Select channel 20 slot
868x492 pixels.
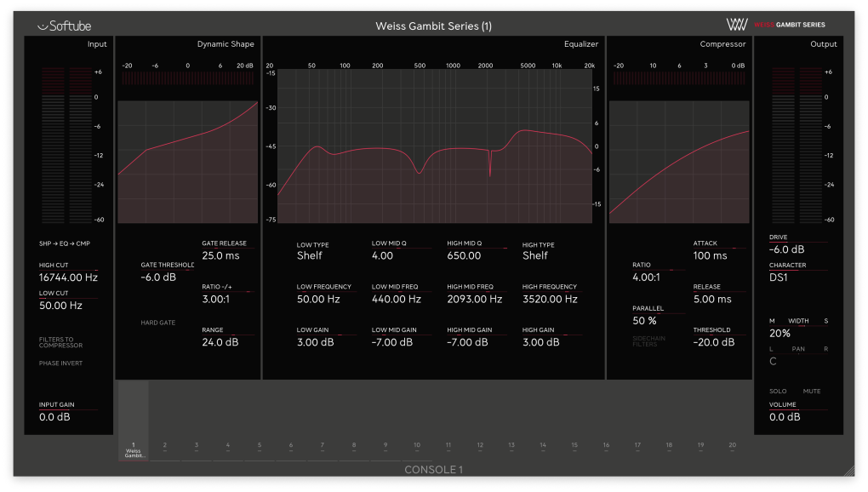pyautogui.click(x=733, y=445)
